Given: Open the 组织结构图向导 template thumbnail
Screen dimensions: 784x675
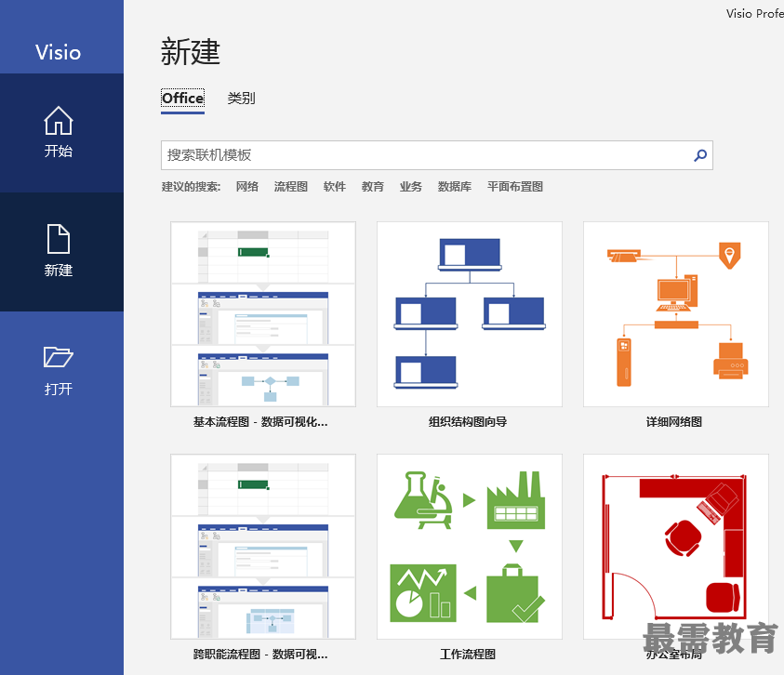Looking at the screenshot, I should coord(470,314).
